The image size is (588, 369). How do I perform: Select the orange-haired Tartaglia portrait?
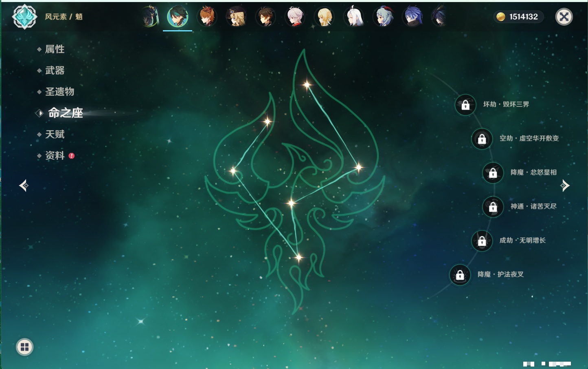point(207,17)
